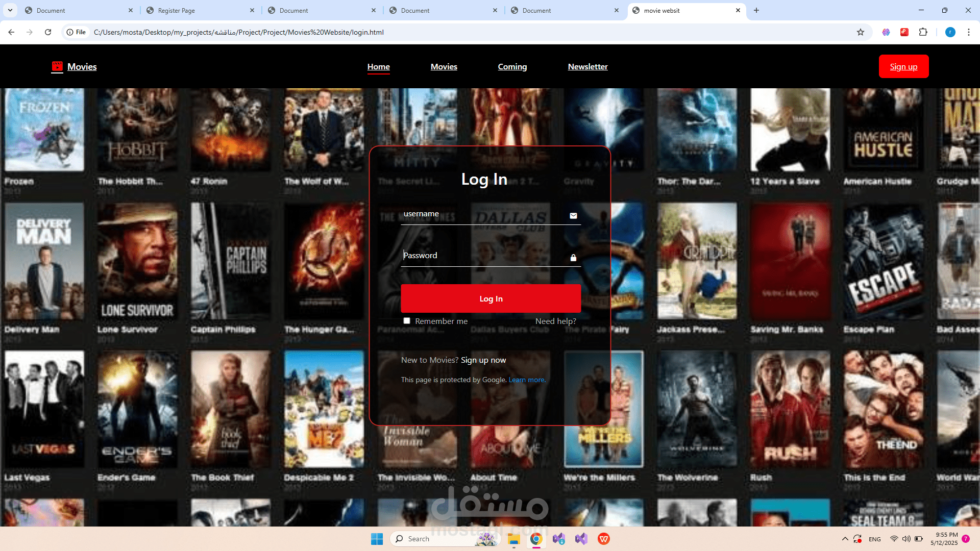The image size is (980, 551).
Task: Close the movie websit tab
Action: click(738, 10)
